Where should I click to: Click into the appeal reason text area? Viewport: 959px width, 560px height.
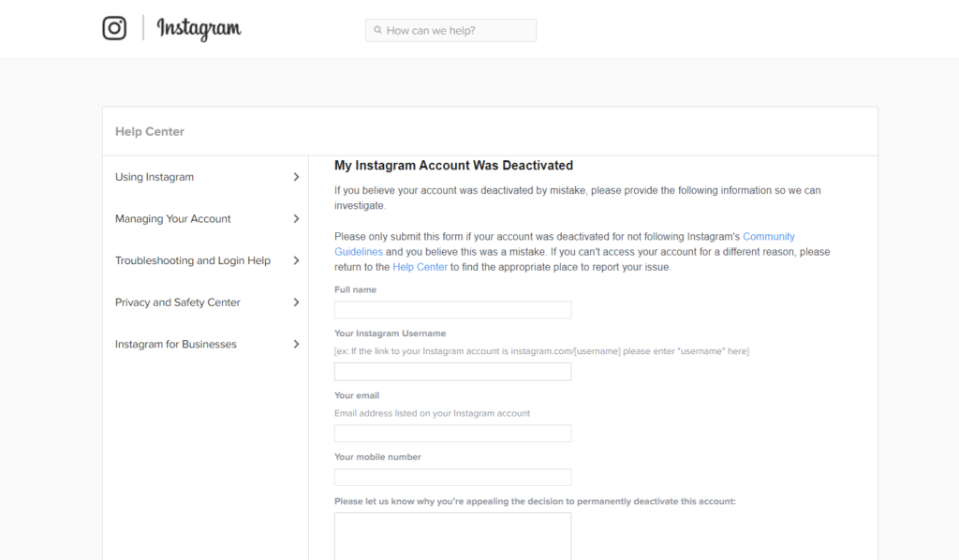click(x=452, y=537)
